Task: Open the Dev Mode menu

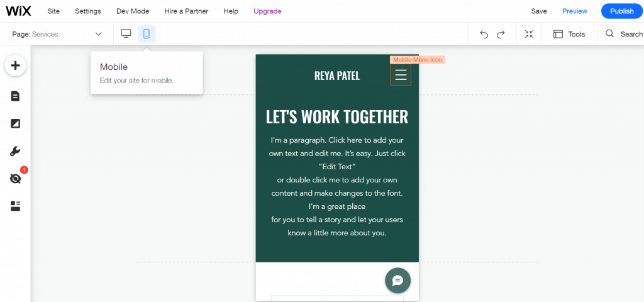Action: (133, 11)
